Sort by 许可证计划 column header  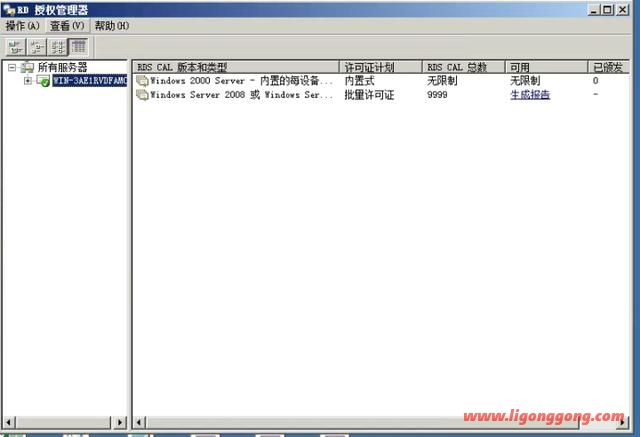381,67
